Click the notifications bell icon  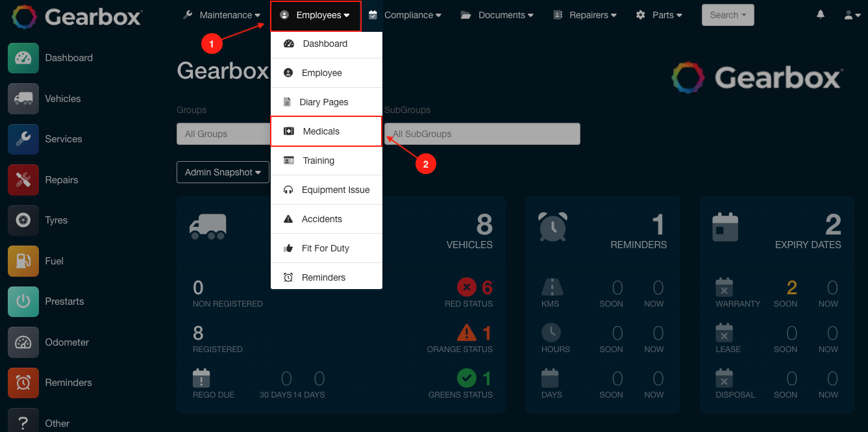coord(821,14)
